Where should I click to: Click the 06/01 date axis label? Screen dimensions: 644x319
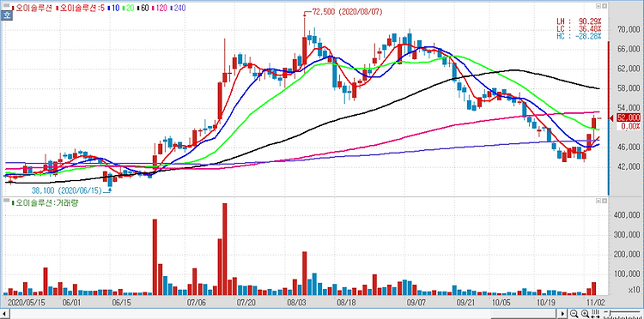pos(73,302)
